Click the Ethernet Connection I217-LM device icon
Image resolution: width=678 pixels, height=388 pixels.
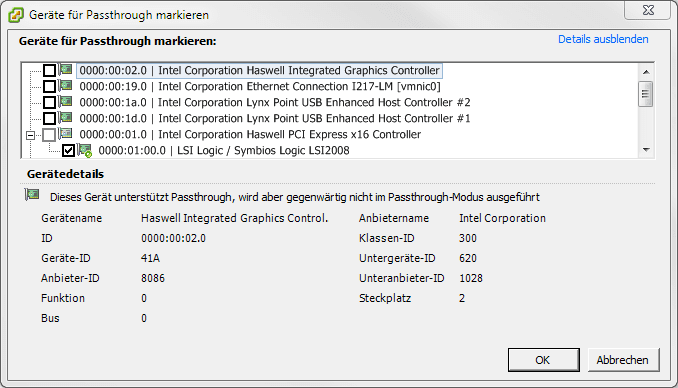click(66, 85)
